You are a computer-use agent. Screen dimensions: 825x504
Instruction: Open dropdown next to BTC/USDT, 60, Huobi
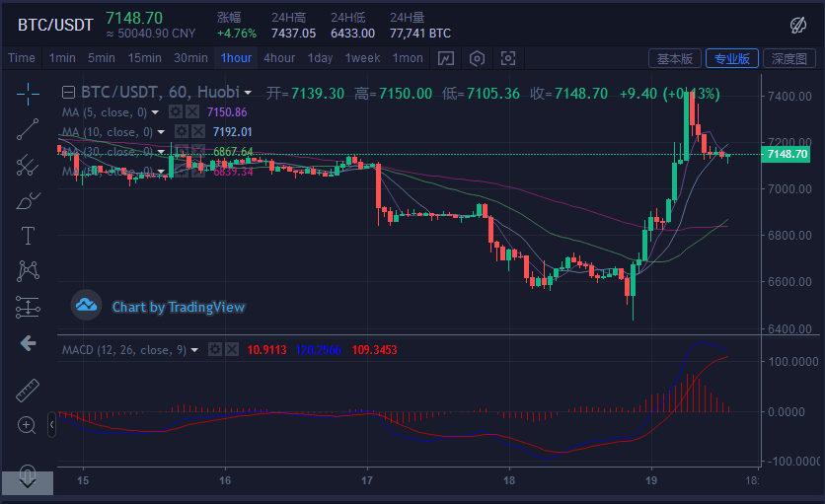coord(248,94)
